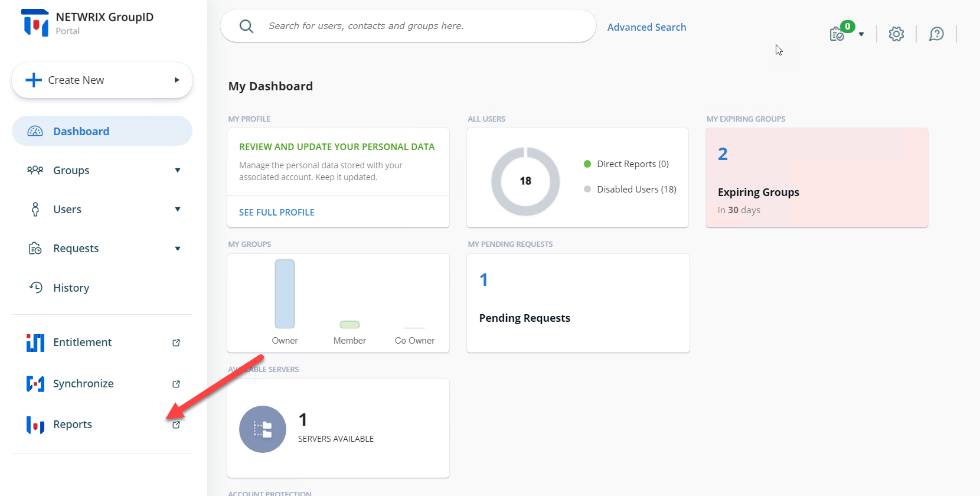Open the Groups menu item
The width and height of the screenshot is (980, 496).
102,170
